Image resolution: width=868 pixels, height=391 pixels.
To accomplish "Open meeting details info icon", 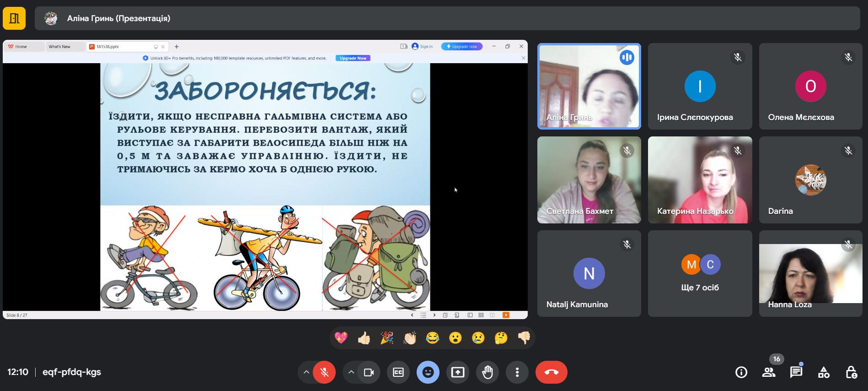I will [x=741, y=372].
